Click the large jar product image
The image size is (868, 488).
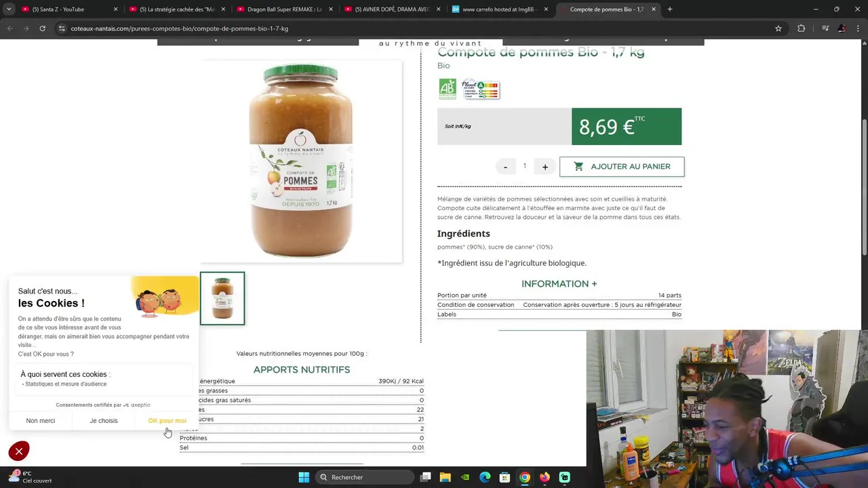click(x=300, y=161)
